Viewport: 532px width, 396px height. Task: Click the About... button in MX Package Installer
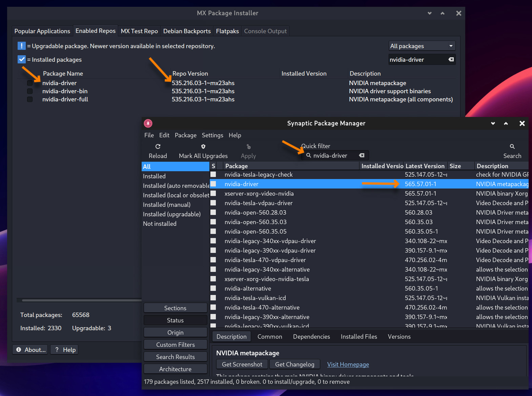(x=31, y=350)
